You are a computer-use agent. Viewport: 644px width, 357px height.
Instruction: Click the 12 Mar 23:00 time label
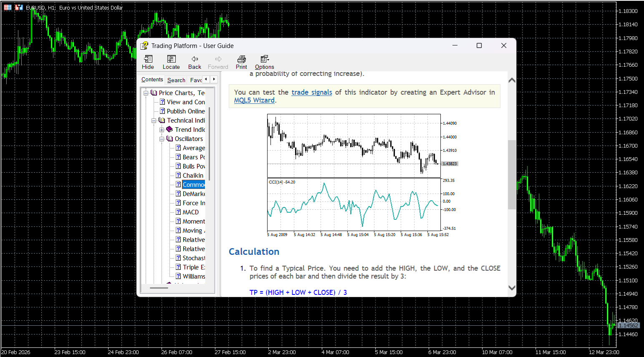[604, 352]
